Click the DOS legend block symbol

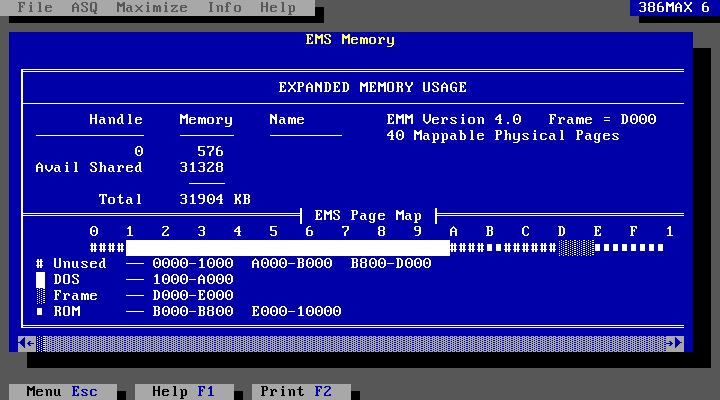pos(40,279)
